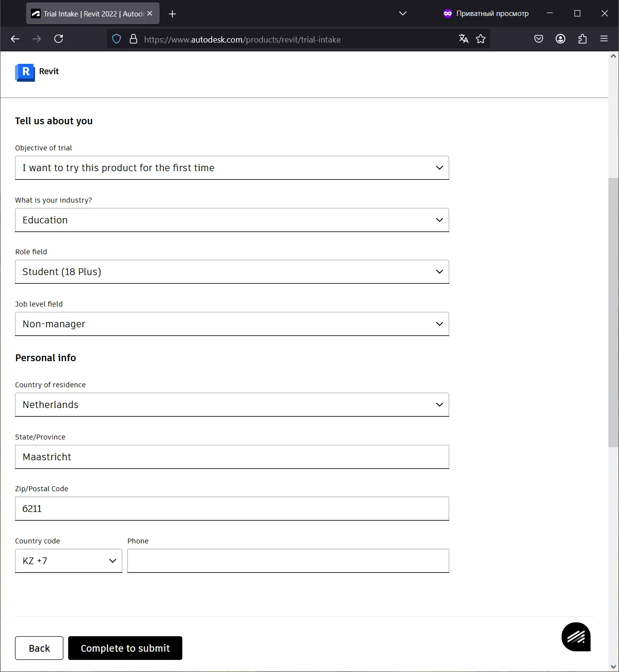Open the KZ +7 country code dropdown

(x=69, y=561)
